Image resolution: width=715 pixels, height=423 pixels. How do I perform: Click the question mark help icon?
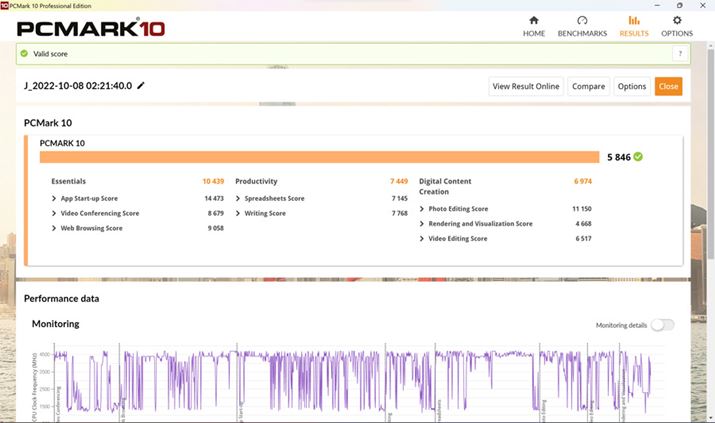(680, 54)
